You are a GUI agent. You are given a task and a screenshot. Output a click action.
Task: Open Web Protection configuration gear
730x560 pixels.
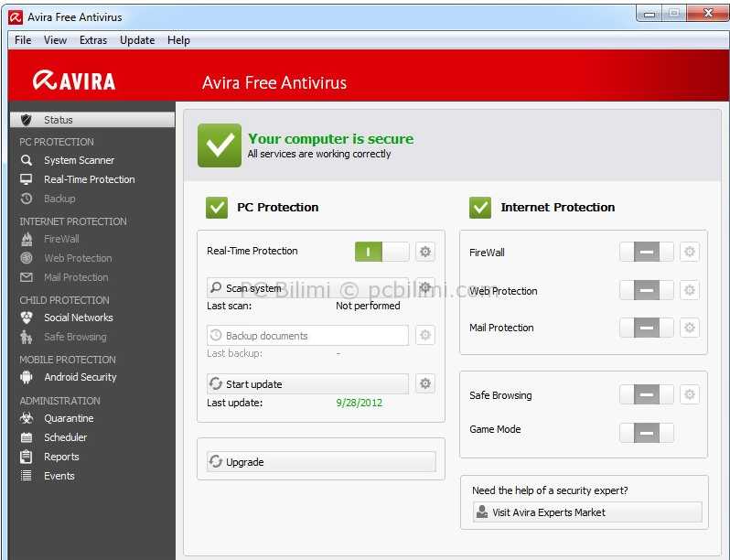click(690, 290)
